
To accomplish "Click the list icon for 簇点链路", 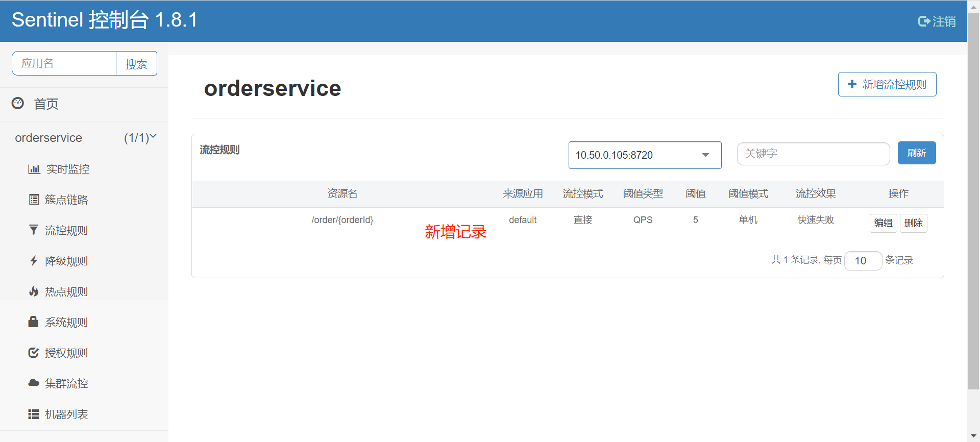I will 34,200.
